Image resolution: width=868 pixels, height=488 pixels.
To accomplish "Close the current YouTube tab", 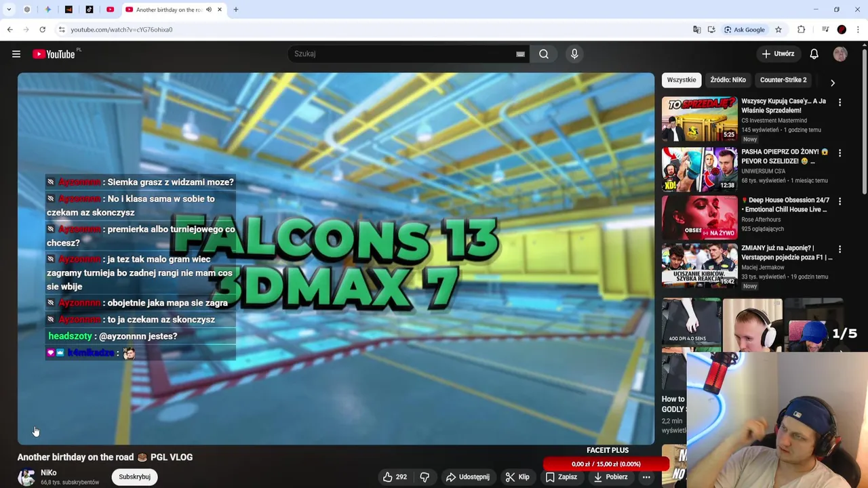I will tap(220, 9).
